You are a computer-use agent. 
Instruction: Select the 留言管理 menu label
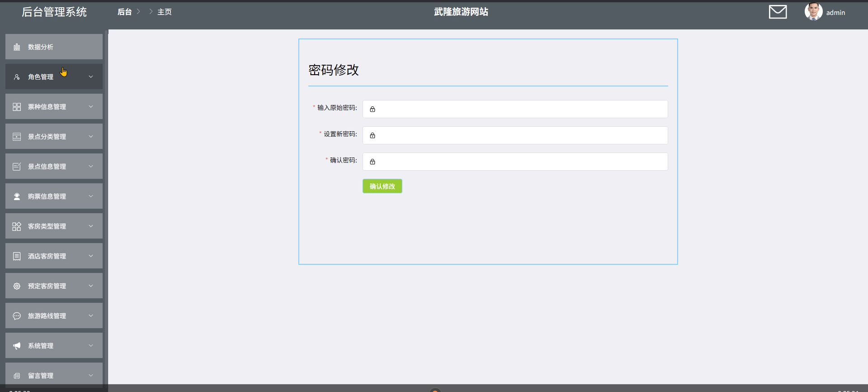(x=41, y=376)
